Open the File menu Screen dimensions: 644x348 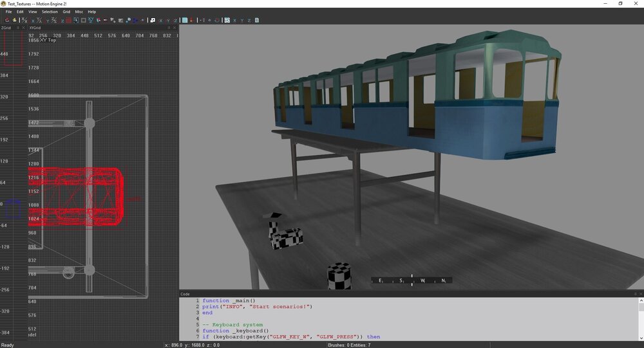coord(9,12)
